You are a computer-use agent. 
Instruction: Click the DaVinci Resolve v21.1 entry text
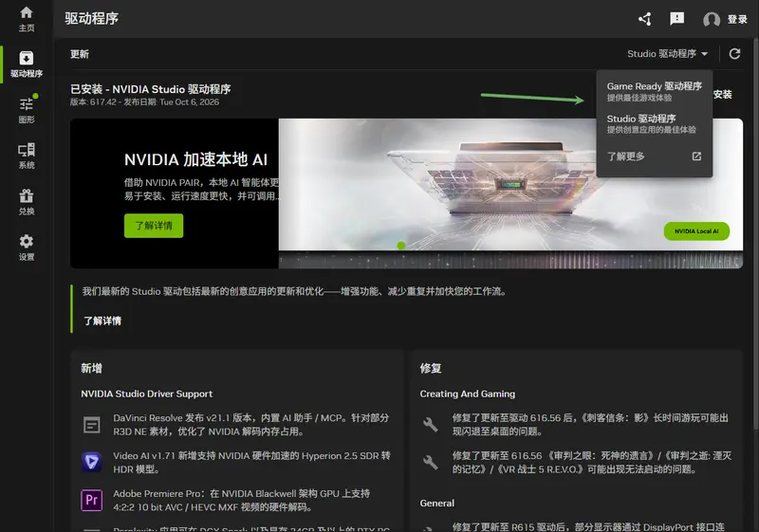[x=251, y=425]
